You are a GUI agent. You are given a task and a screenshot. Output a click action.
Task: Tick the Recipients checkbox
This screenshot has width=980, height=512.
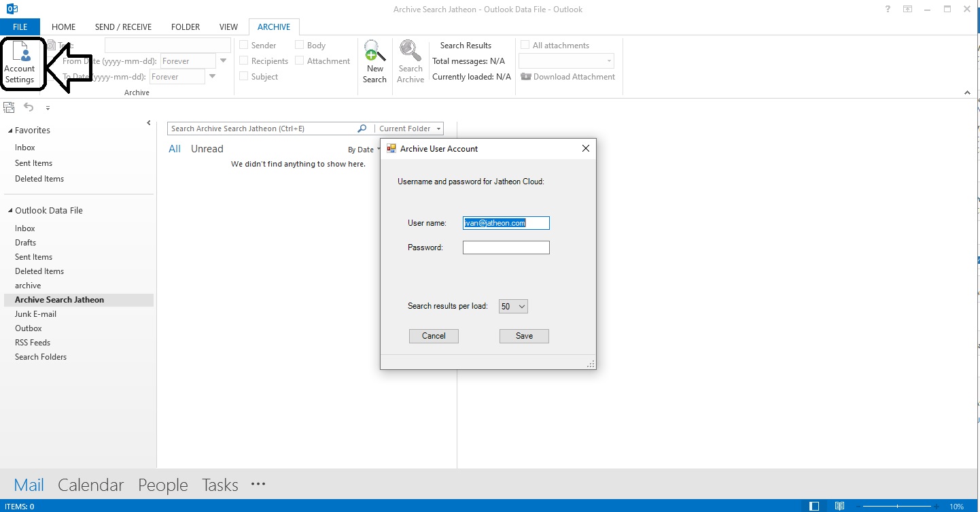tap(243, 61)
